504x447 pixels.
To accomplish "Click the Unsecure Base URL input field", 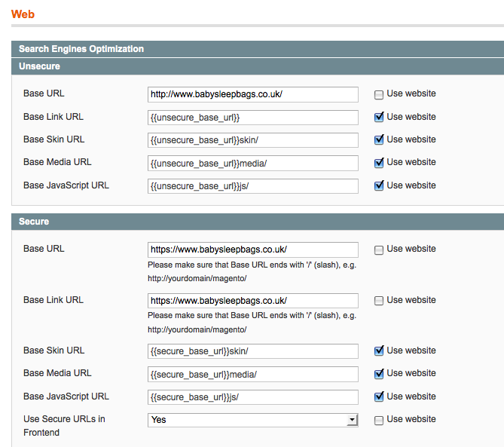I will [x=253, y=94].
